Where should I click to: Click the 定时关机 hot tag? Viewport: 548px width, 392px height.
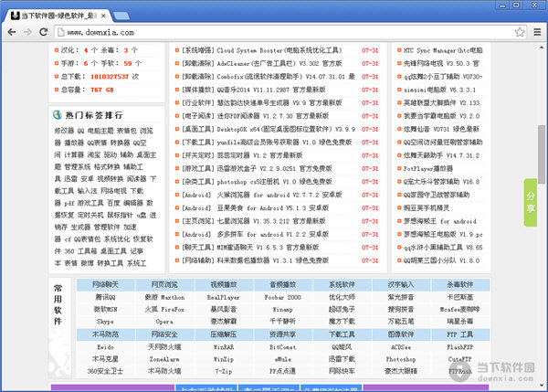click(90, 215)
